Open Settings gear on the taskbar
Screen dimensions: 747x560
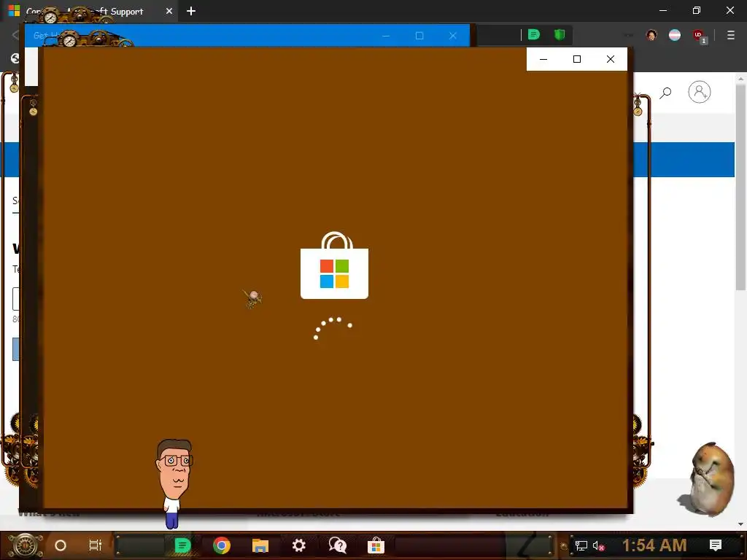pos(298,545)
